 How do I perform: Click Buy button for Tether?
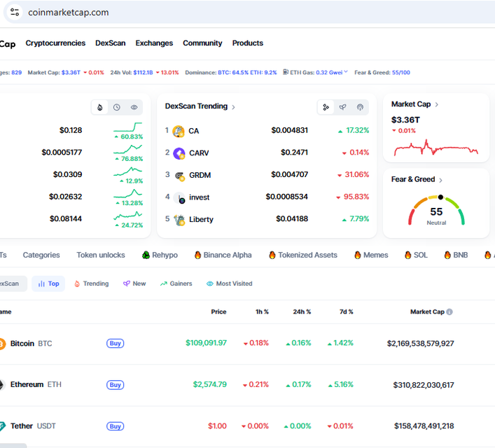[116, 426]
